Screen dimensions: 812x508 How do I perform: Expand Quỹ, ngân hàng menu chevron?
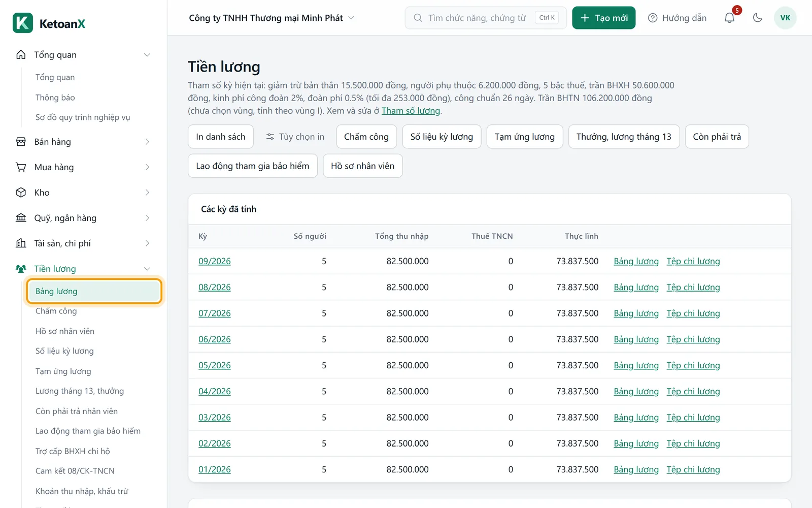pyautogui.click(x=147, y=218)
